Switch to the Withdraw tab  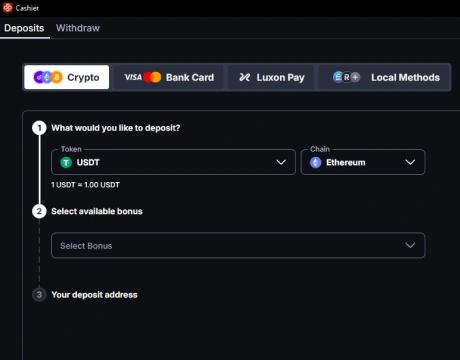click(x=78, y=28)
